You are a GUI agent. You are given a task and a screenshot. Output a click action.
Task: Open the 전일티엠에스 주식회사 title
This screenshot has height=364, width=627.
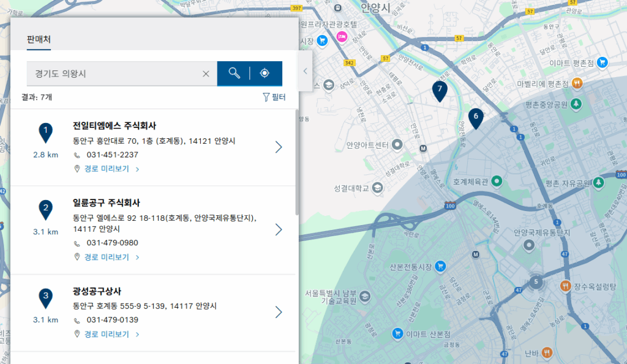pyautogui.click(x=115, y=125)
